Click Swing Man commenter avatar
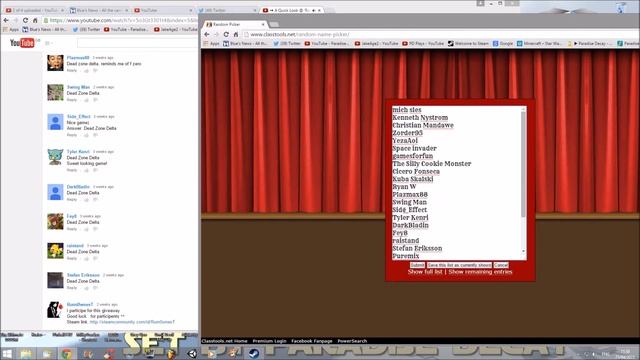The height and width of the screenshot is (360, 640). 55,92
